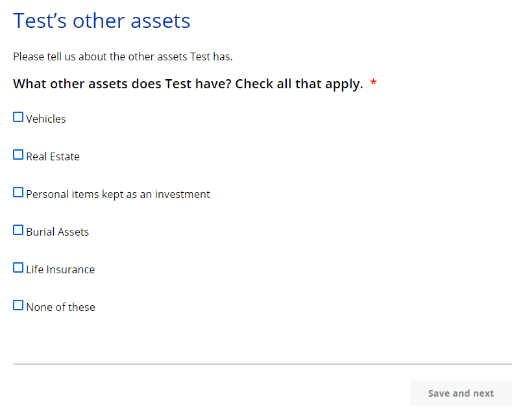The width and height of the screenshot is (527, 420).
Task: Mark the Life Insurance checkbox
Action: [x=18, y=268]
